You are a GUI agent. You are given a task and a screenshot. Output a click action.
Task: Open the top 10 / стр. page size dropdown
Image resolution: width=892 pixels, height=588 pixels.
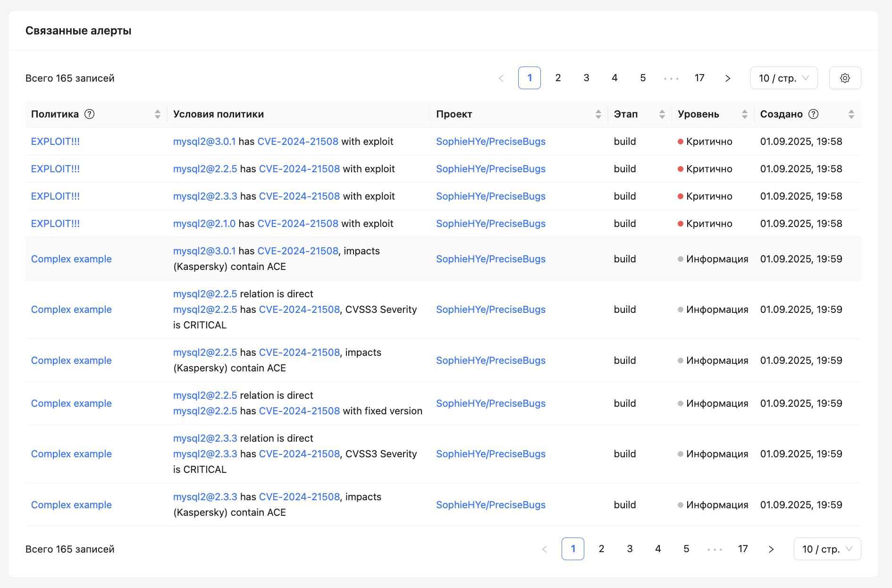[783, 77]
